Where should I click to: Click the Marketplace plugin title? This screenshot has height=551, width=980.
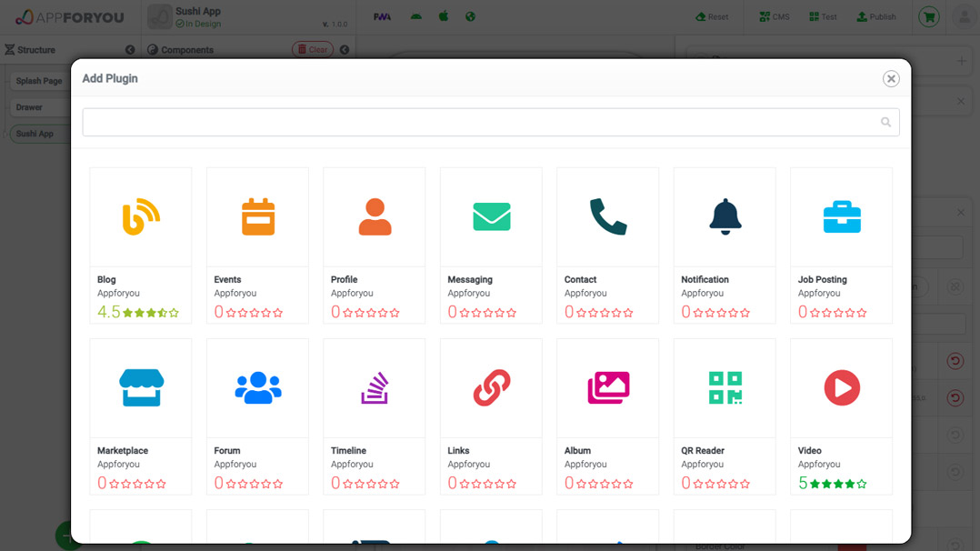[x=123, y=450]
